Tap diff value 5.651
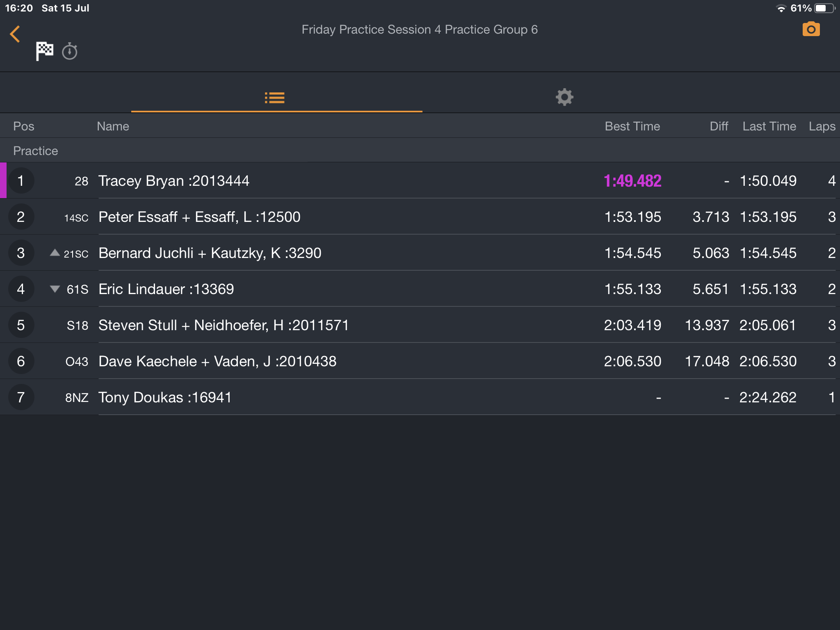Viewport: 840px width, 630px height. [711, 289]
